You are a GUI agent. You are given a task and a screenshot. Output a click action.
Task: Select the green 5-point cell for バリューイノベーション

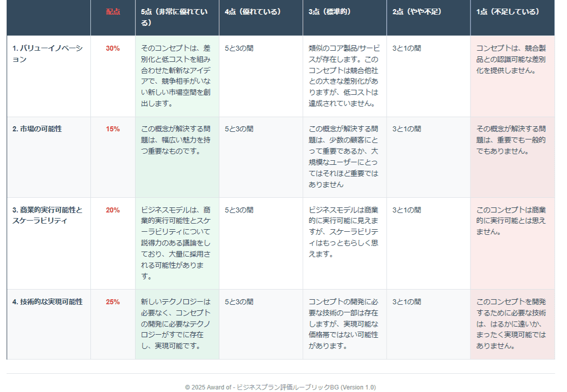click(x=177, y=76)
